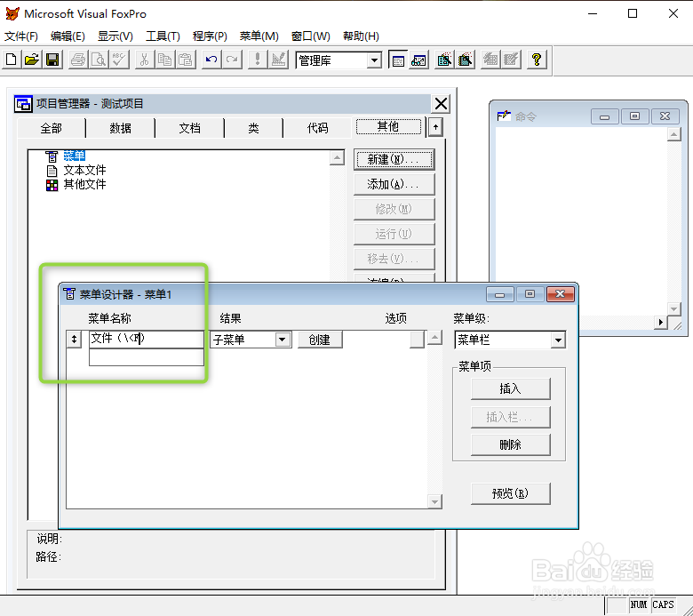This screenshot has width=693, height=616.
Task: Click the Redo arrow toolbar icon
Action: [x=232, y=60]
